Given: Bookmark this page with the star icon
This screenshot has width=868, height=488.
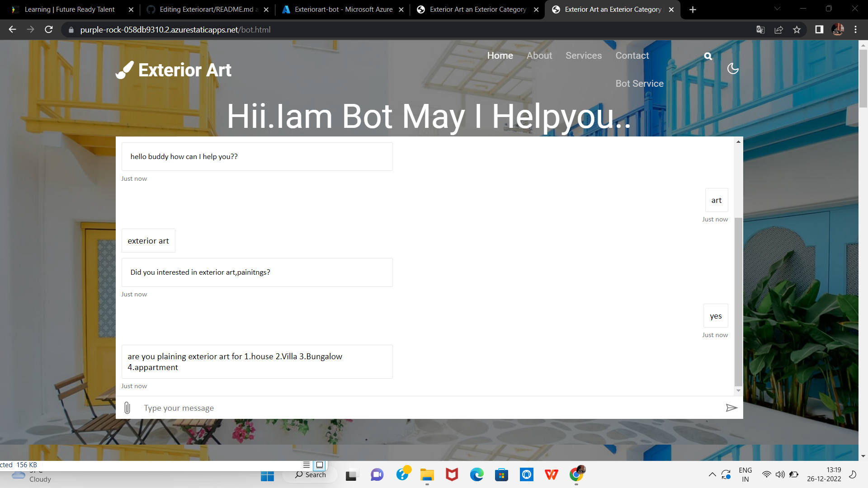Looking at the screenshot, I should (797, 30).
